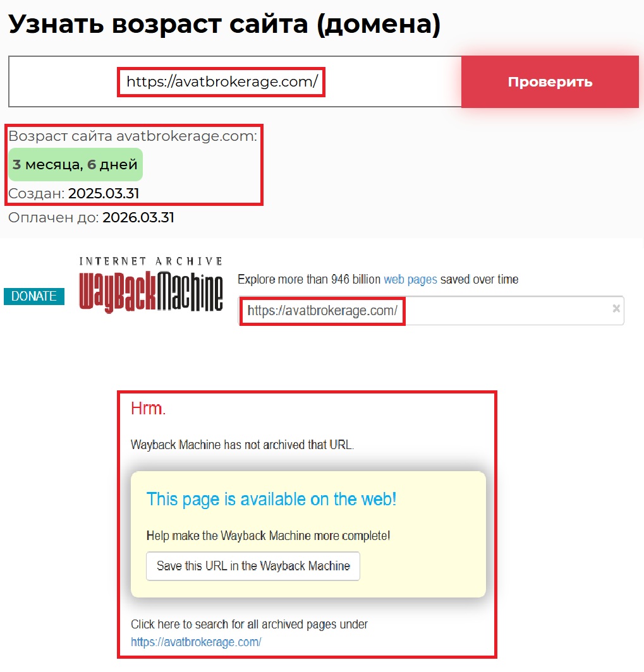Select the green "3 месяца, 6 дней" badge
This screenshot has width=644, height=672.
[75, 165]
